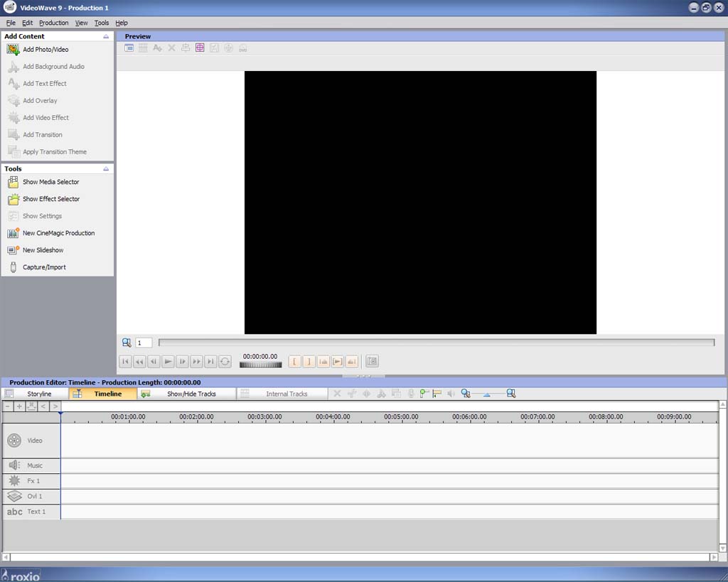The height and width of the screenshot is (582, 728).
Task: Toggle loop playback button
Action: (x=225, y=361)
